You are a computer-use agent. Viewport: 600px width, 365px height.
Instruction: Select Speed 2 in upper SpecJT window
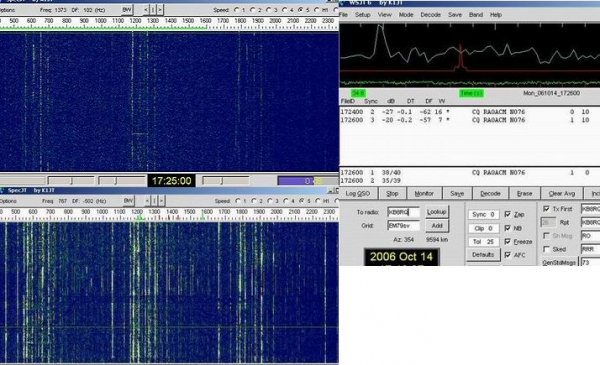[x=253, y=10]
